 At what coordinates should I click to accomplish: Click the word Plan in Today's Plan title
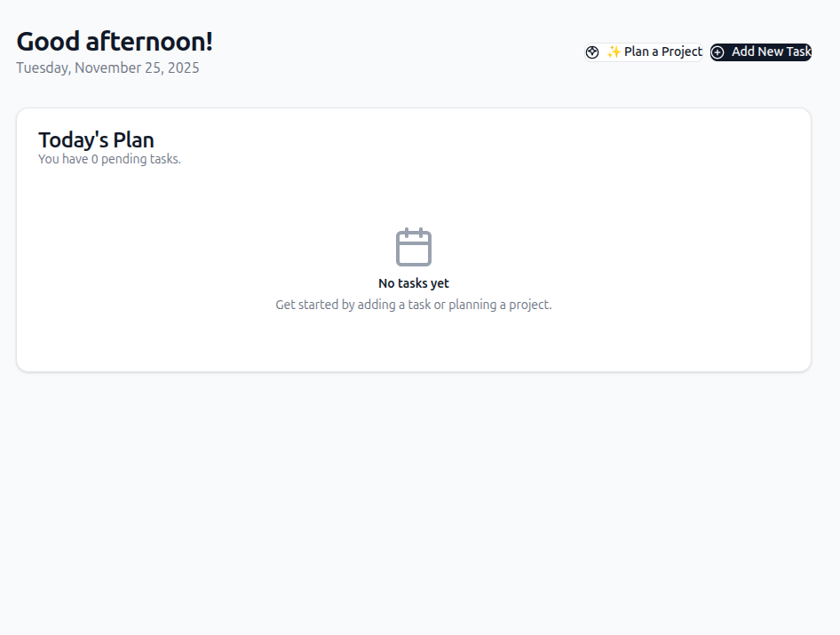tap(133, 139)
